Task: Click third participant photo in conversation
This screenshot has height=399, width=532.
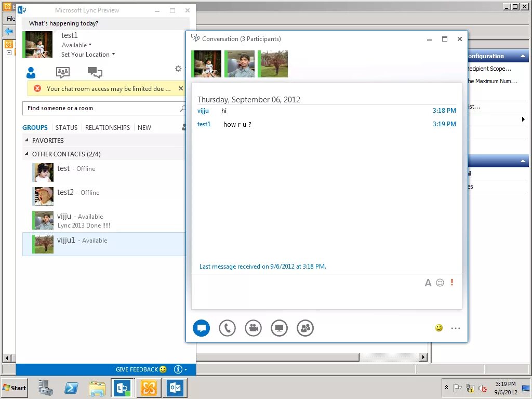Action: (x=273, y=64)
